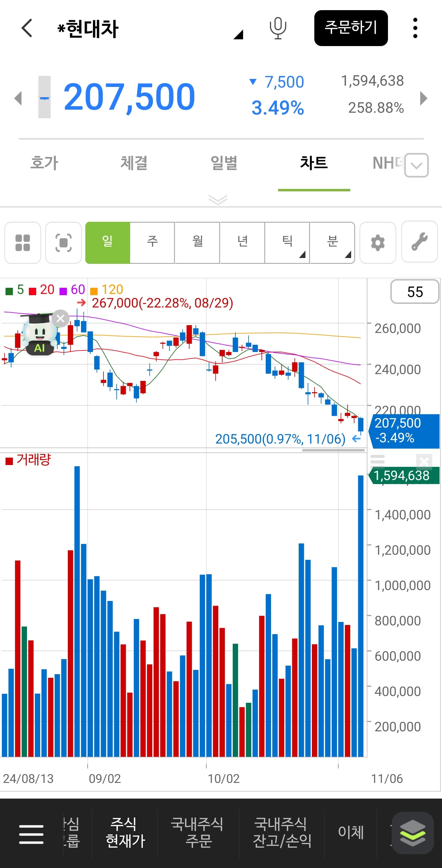Tap the back arrow icon
The width and height of the screenshot is (442, 868).
point(27,28)
